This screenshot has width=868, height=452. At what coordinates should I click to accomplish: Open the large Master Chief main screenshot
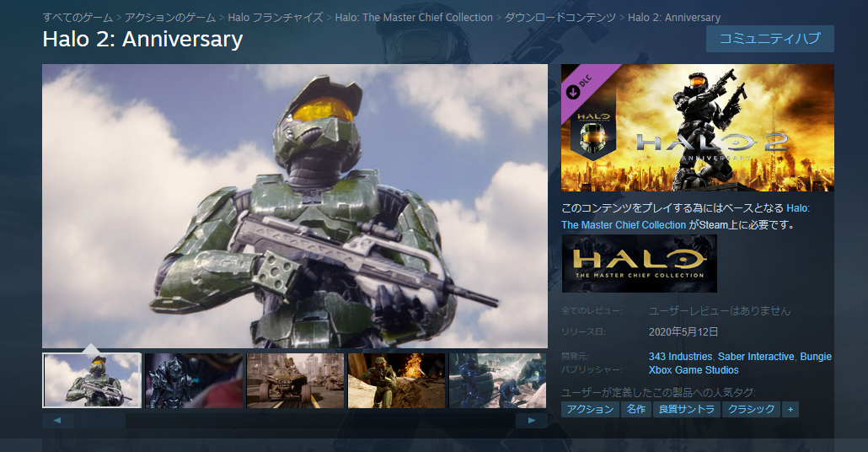pos(295,206)
